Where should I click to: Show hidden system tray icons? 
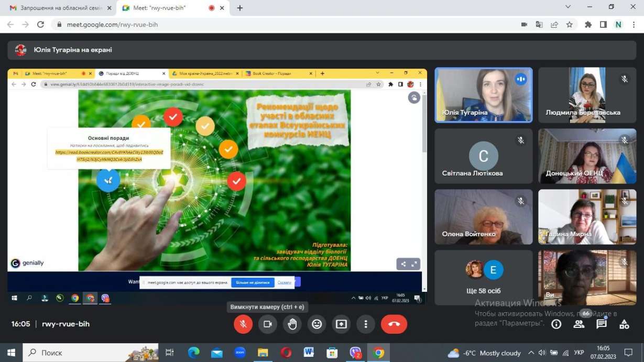point(531,353)
